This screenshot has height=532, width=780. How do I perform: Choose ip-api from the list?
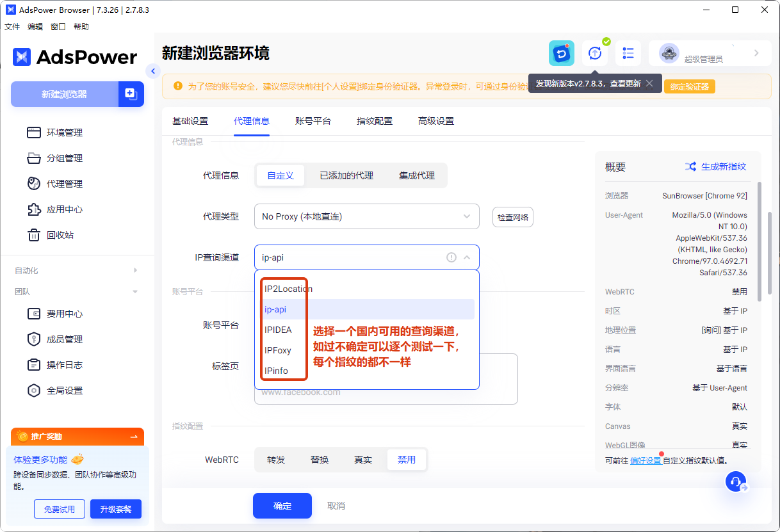[x=366, y=309]
